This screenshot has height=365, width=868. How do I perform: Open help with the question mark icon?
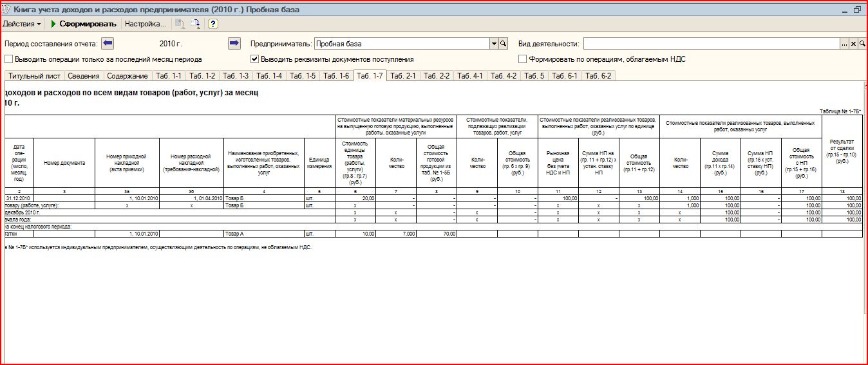click(x=213, y=24)
